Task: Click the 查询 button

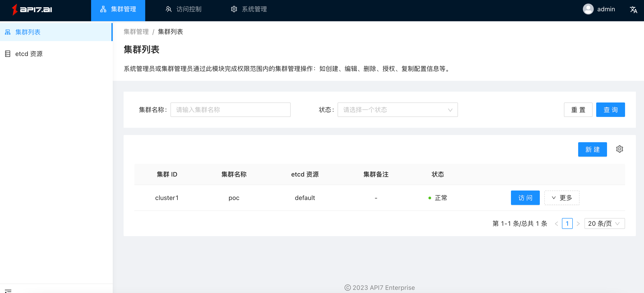Action: (610, 110)
